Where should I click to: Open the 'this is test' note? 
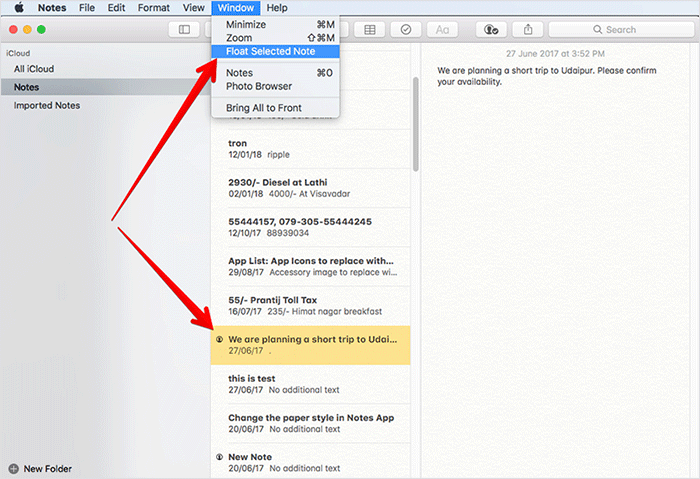coord(310,384)
